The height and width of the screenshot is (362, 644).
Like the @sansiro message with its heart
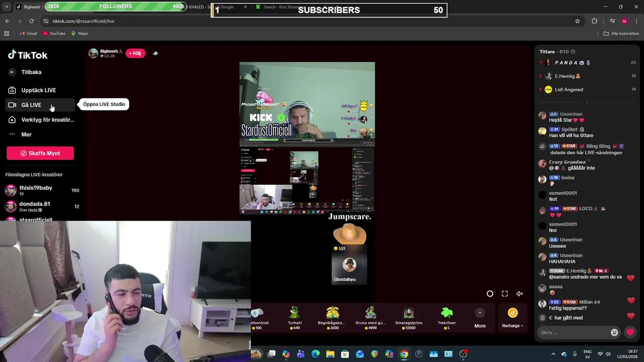(631, 278)
